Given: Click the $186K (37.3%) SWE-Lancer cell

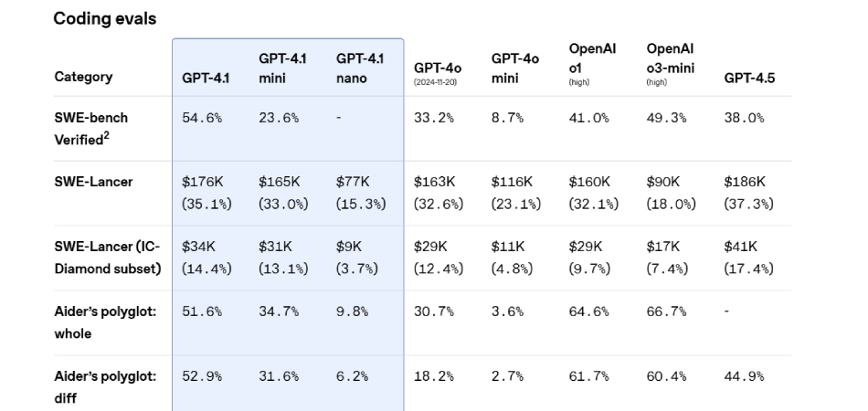Looking at the screenshot, I should (748, 193).
